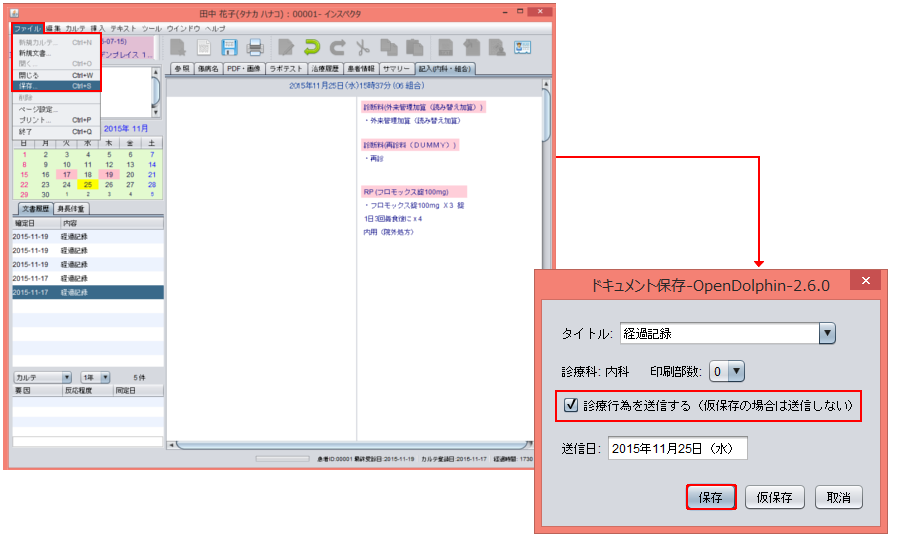This screenshot has width=900, height=540.
Task: Click the clipboard paste icon
Action: coord(414,48)
